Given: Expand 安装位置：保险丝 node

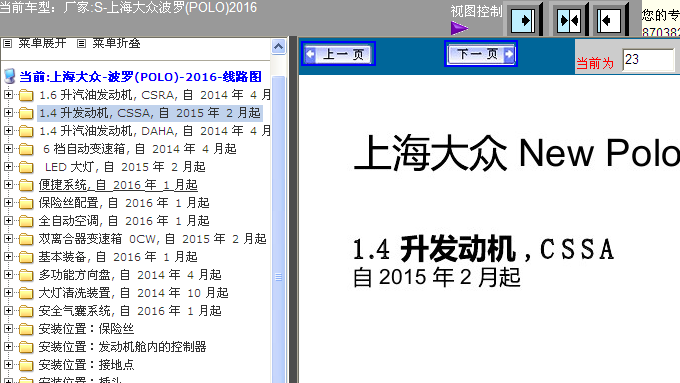Looking at the screenshot, I should coord(8,328).
